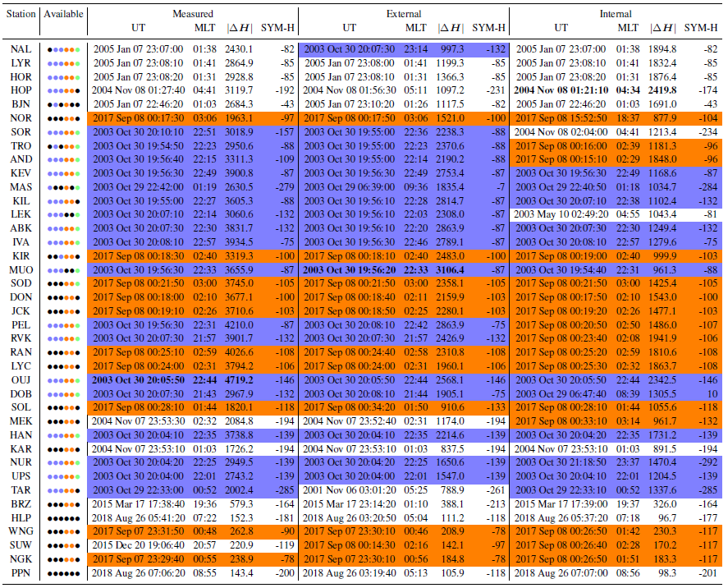
Task: Select the 2015 Dec 20 19:06:40 measured entry
Action: pyautogui.click(x=138, y=545)
